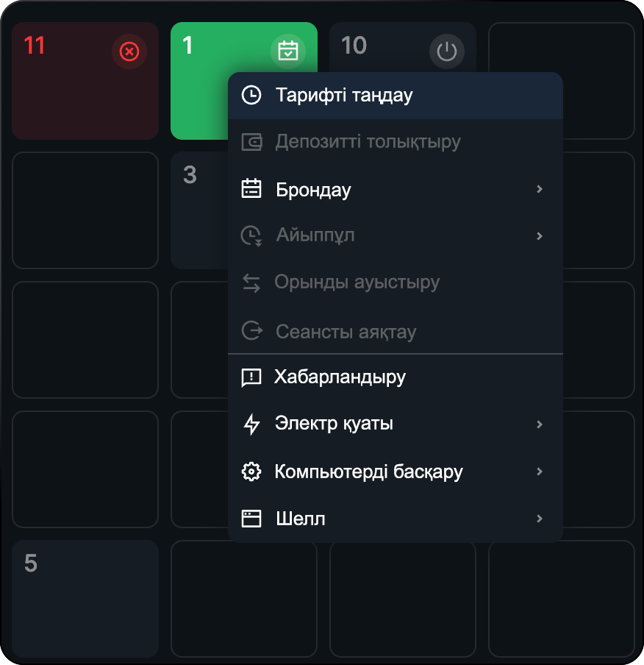The image size is (644, 665).
Task: Click the power icon on computer 10
Action: (447, 51)
